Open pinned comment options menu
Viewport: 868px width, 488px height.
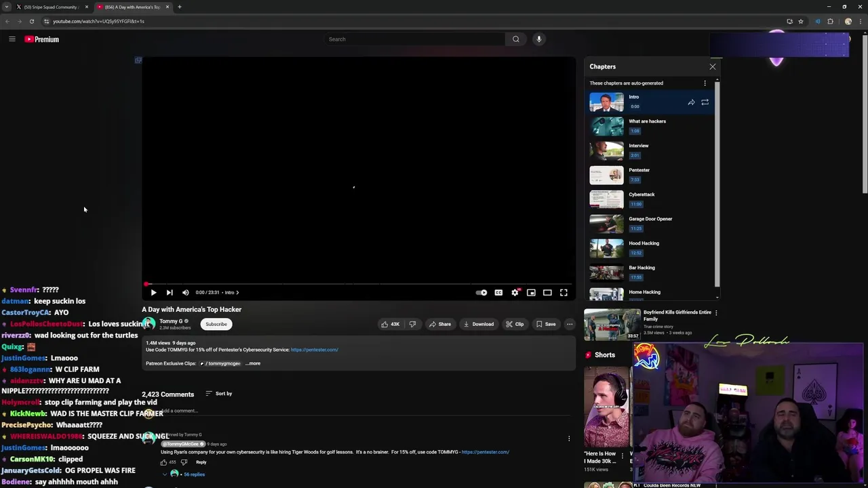[569, 439]
